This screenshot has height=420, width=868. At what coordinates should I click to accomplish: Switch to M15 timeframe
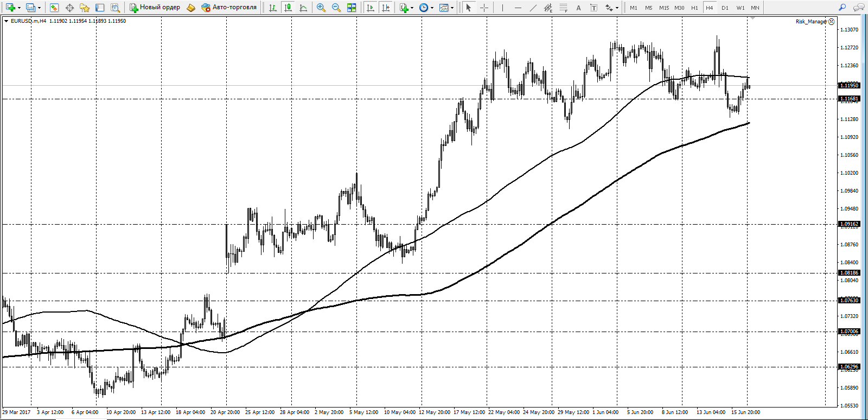tap(664, 8)
